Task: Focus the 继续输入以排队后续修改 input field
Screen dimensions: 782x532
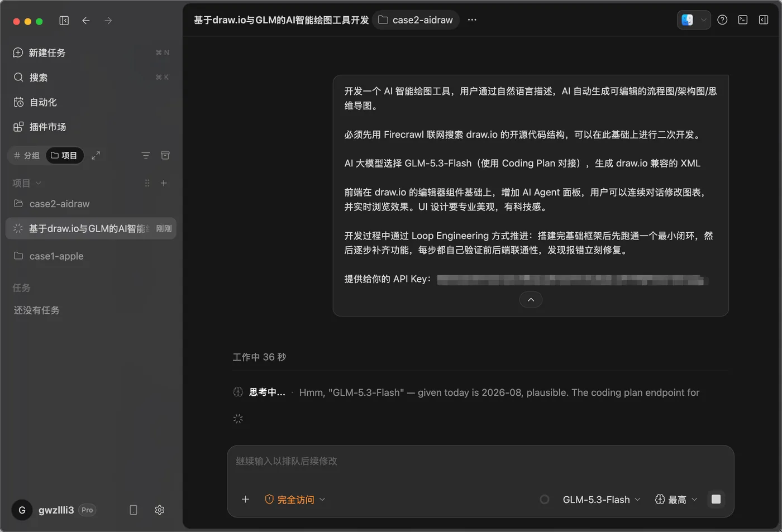Action: (x=480, y=461)
